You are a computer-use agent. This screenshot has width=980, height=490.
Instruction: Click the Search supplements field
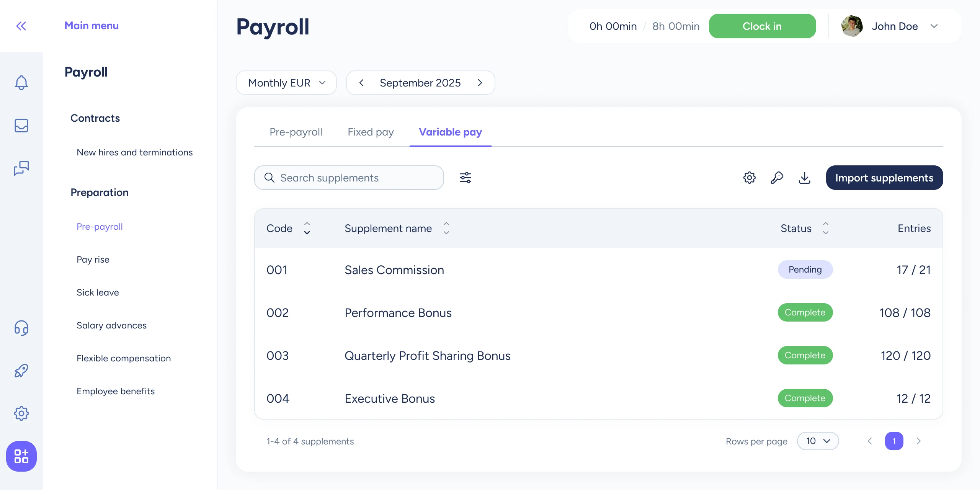click(x=349, y=178)
